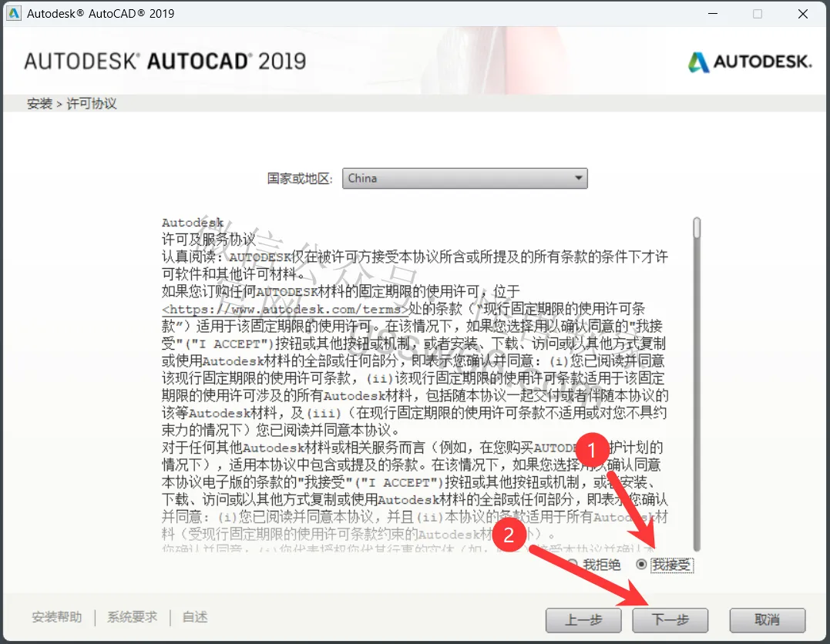
Task: Select the 我拒绝 (I Reject) radio button
Action: coord(572,565)
